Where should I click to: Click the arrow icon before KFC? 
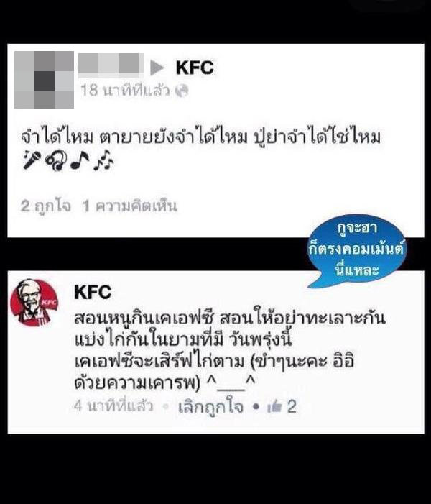click(158, 68)
